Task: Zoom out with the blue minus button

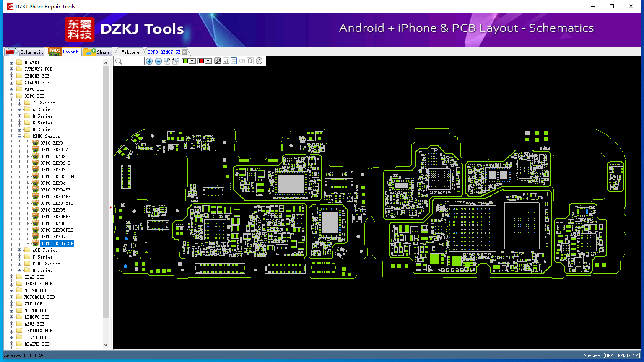Action: point(158,61)
